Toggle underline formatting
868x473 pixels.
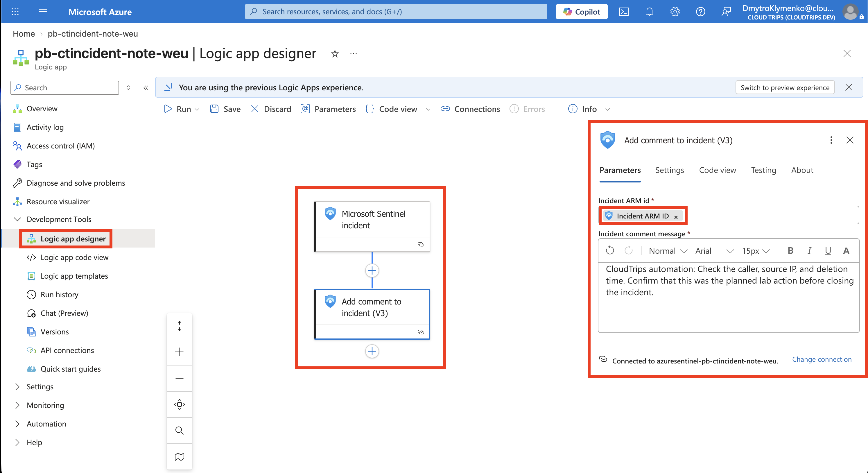pyautogui.click(x=828, y=251)
